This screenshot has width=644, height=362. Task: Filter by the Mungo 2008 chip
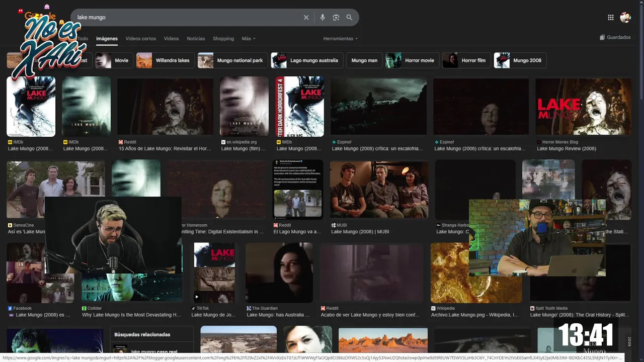pos(520,60)
